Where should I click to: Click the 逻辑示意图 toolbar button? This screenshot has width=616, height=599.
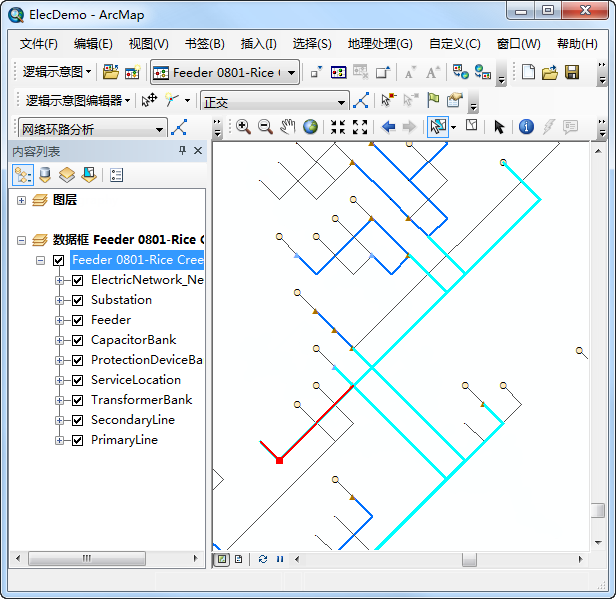(57, 72)
